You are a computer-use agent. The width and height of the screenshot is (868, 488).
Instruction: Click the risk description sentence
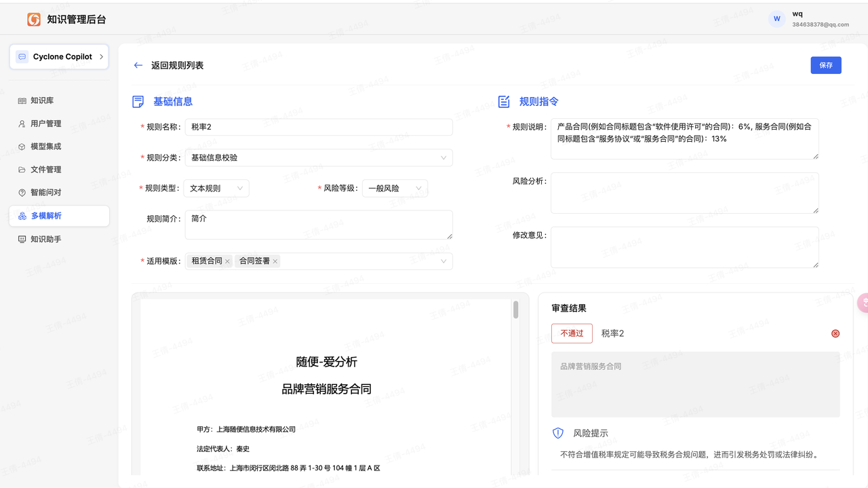(x=689, y=454)
